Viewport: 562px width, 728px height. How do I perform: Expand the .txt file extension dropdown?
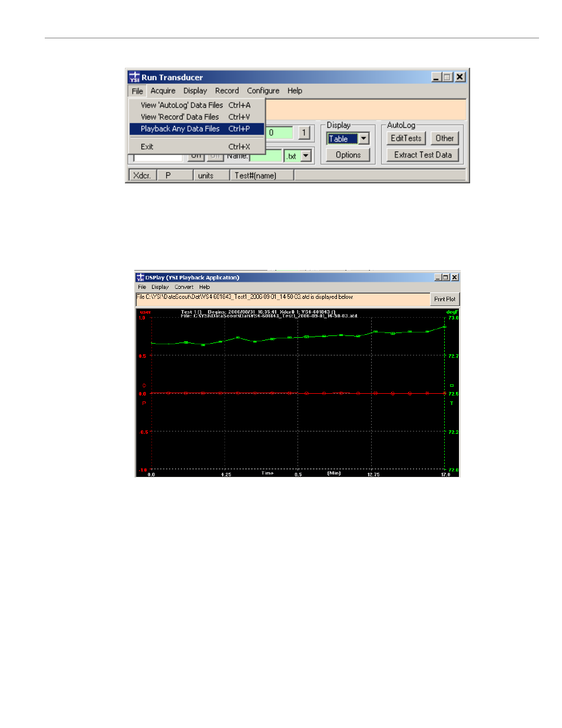[306, 156]
